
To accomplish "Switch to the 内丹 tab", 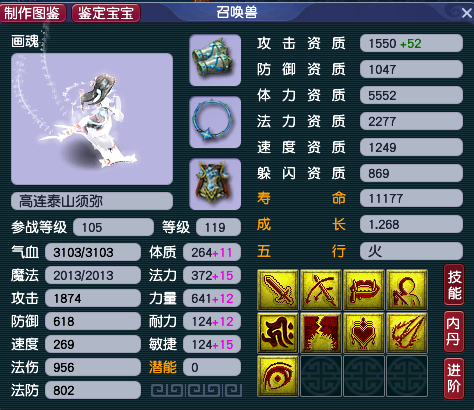I will click(x=454, y=332).
